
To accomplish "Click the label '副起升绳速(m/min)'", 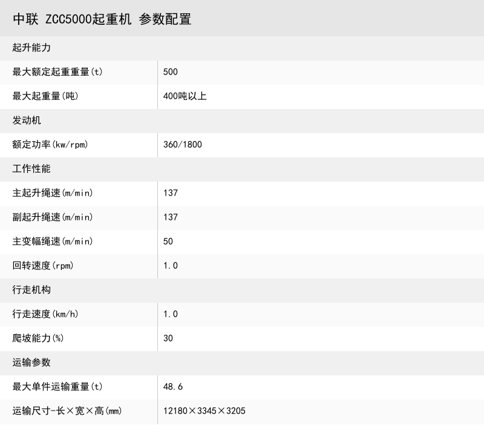I will [x=53, y=217].
